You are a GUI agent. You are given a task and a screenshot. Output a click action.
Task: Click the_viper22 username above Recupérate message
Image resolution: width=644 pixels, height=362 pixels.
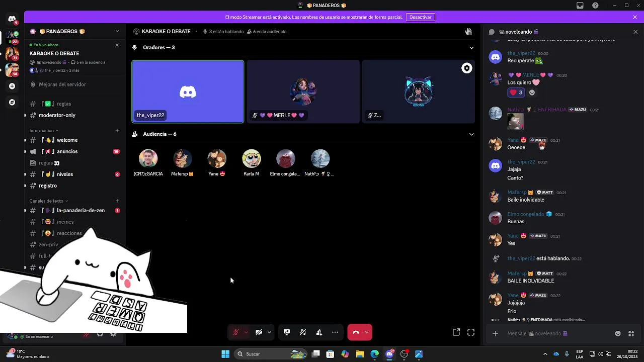click(521, 53)
